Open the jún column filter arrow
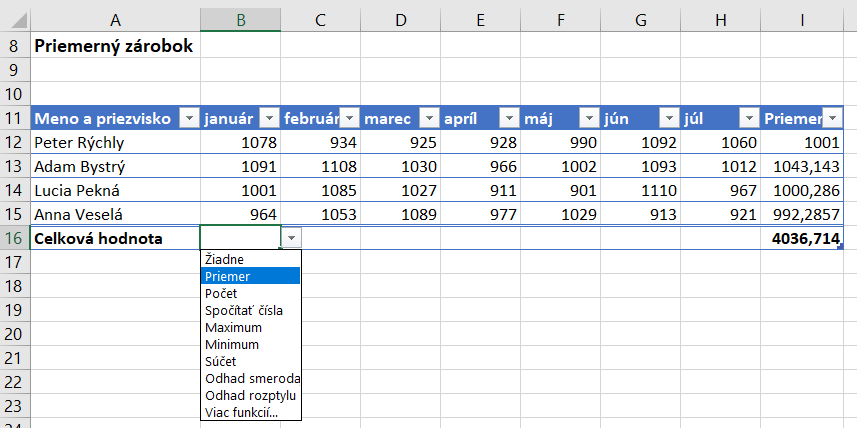This screenshot has width=857, height=428. [x=669, y=118]
